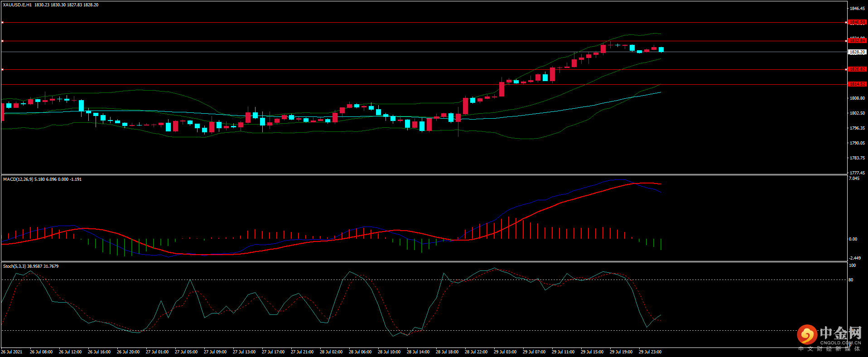Click the 29 Jul 23:00 time axis label

pyautogui.click(x=650, y=352)
